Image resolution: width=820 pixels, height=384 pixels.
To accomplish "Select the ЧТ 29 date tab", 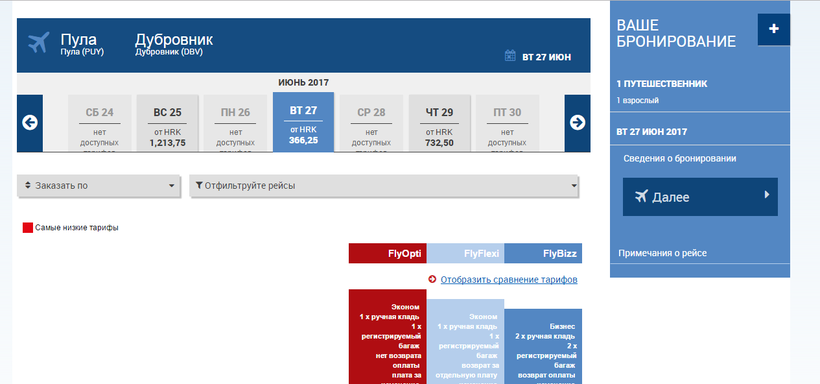I will (x=439, y=123).
